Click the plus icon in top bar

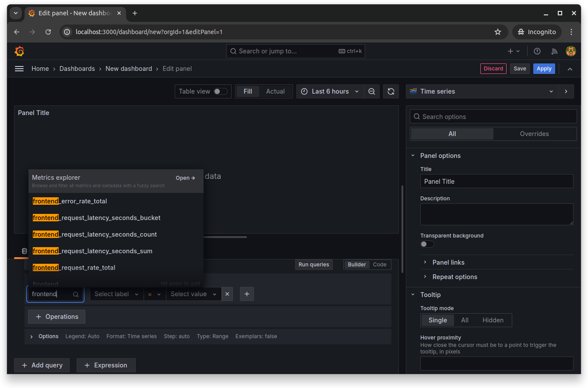click(514, 51)
